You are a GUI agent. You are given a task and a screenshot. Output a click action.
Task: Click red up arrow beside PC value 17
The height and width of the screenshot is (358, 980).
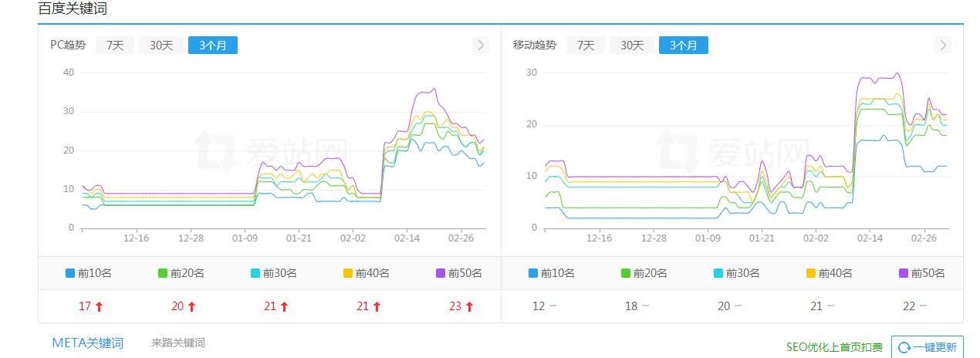coord(99,307)
